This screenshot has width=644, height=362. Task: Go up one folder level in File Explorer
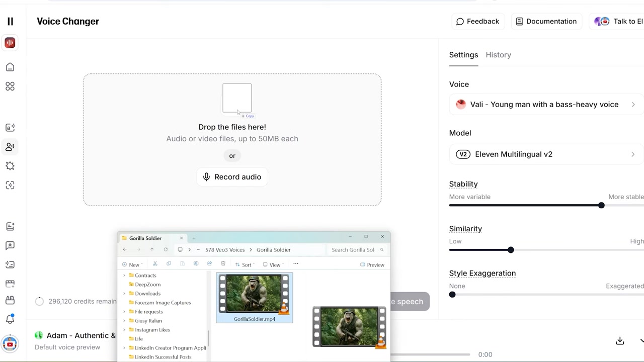(x=152, y=249)
